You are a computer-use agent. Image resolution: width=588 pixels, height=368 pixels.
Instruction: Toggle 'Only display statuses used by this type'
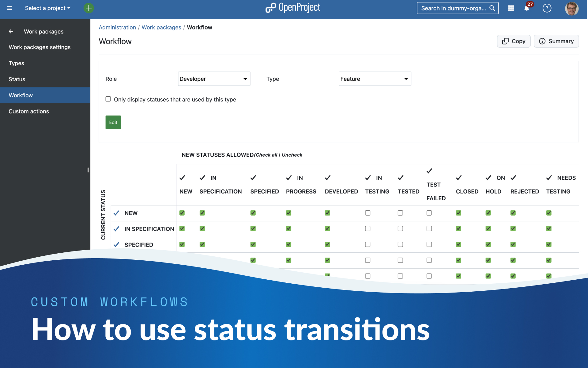click(108, 99)
